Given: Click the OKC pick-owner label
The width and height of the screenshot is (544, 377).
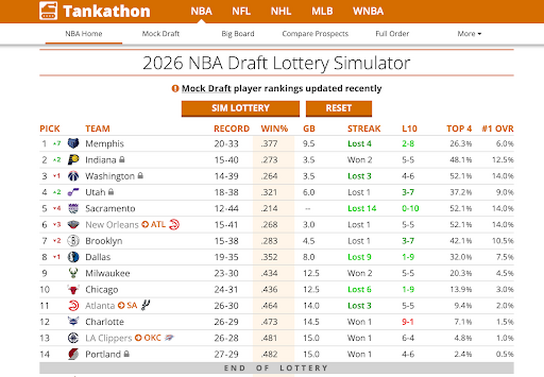Looking at the screenshot, I should click(152, 337).
